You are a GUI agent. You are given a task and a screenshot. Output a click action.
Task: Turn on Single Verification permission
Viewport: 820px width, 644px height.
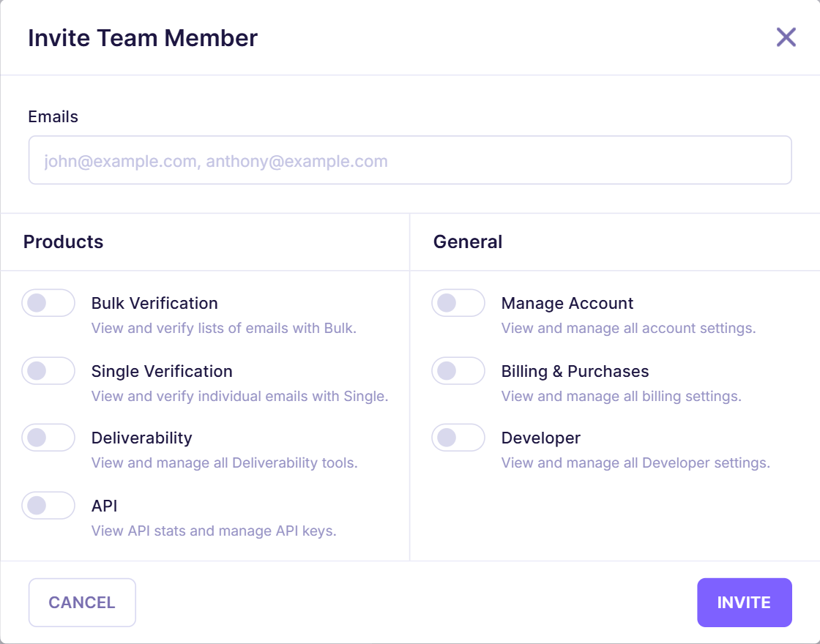[x=48, y=370]
